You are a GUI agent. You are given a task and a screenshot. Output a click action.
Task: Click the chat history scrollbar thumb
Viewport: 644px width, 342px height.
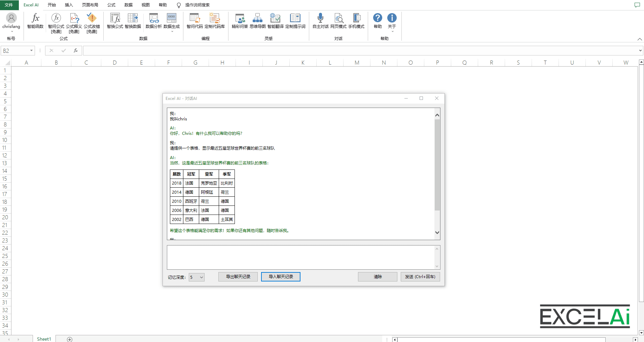[x=437, y=165]
